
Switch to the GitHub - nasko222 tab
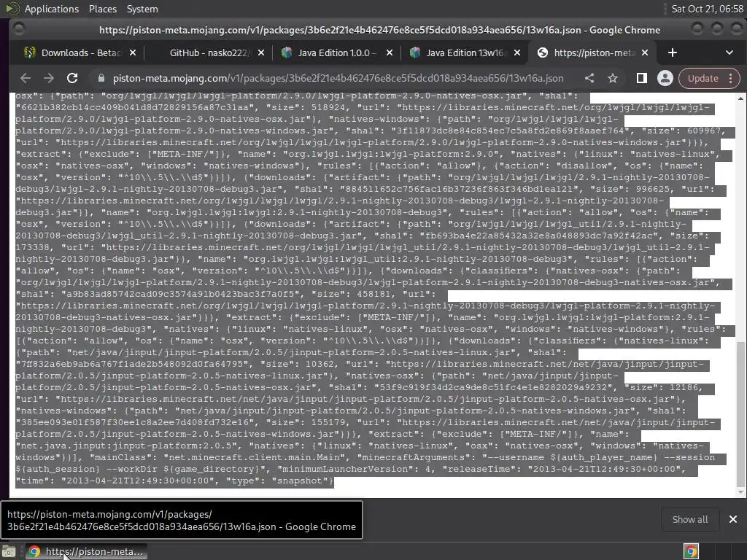click(209, 52)
